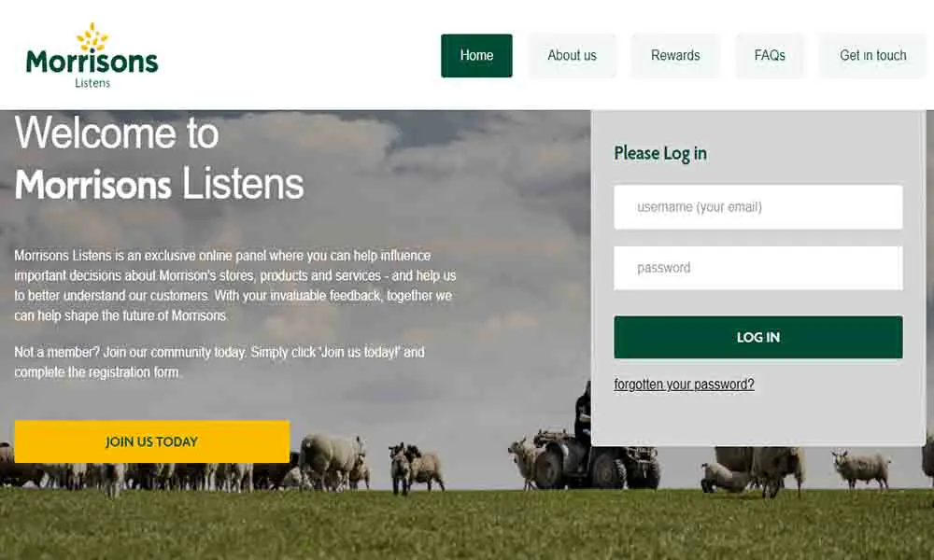The width and height of the screenshot is (934, 560).
Task: Click the yellow JOIN US TODAY button
Action: pos(152,441)
